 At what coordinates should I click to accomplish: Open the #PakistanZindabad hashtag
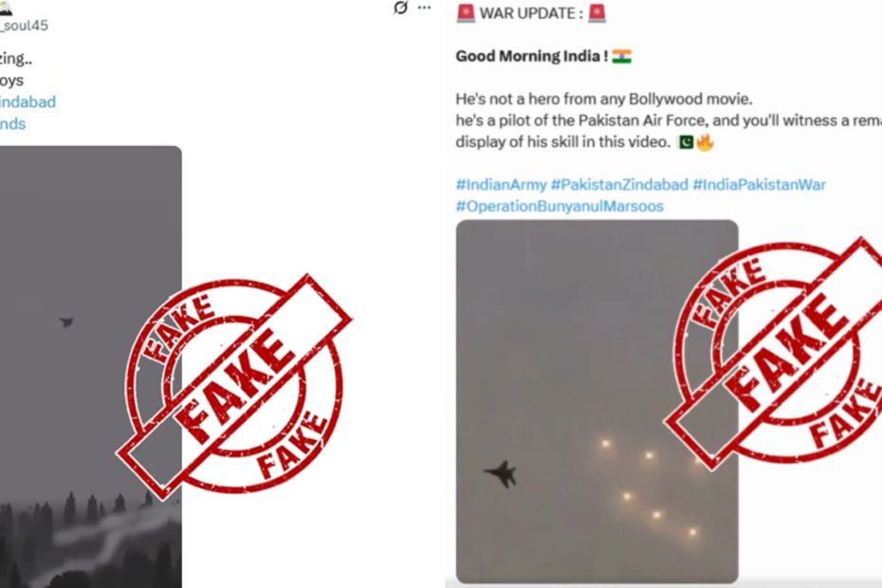619,185
